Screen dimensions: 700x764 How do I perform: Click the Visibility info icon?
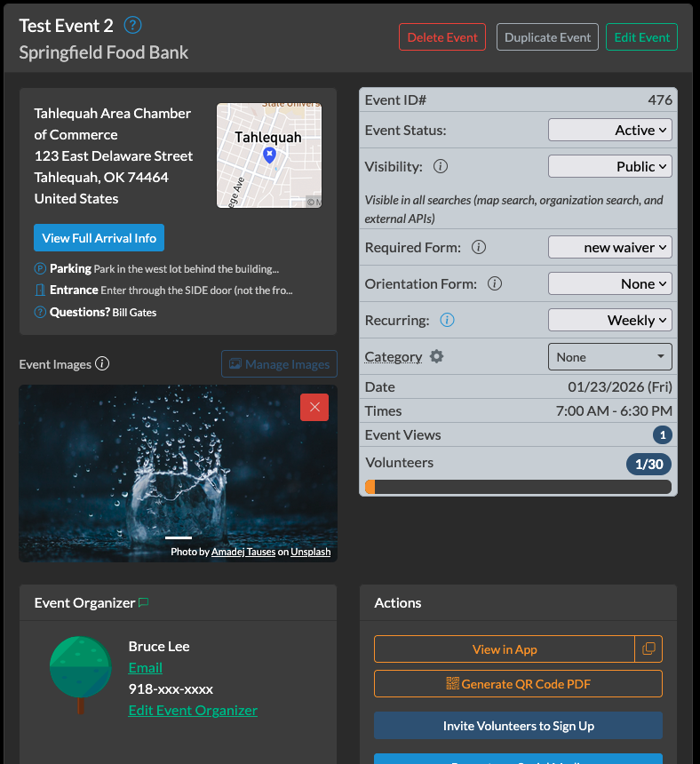(x=440, y=166)
